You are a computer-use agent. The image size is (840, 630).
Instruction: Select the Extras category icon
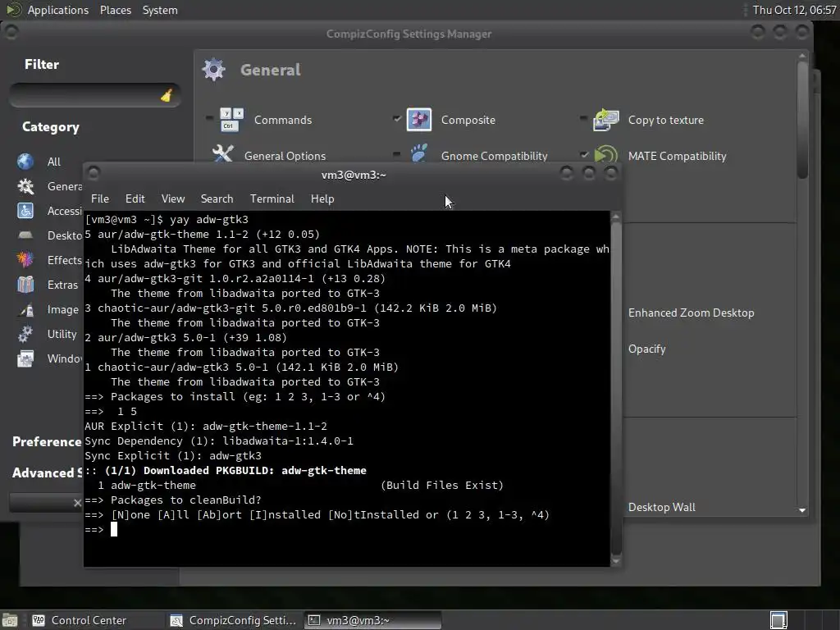click(25, 285)
